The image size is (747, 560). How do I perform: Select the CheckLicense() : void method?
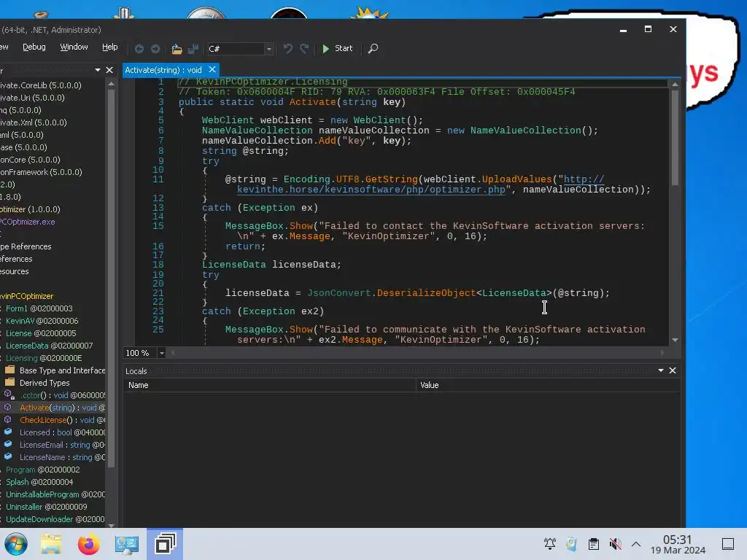click(62, 420)
